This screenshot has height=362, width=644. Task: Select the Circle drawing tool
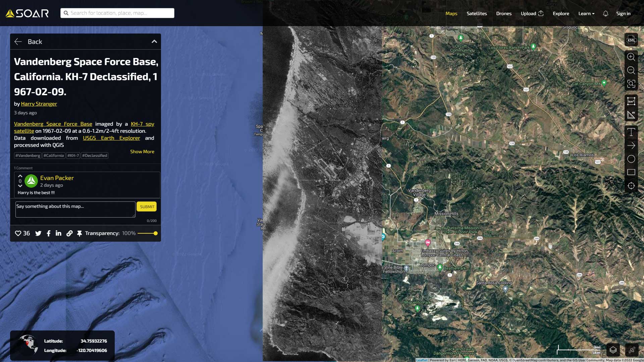pyautogui.click(x=631, y=159)
